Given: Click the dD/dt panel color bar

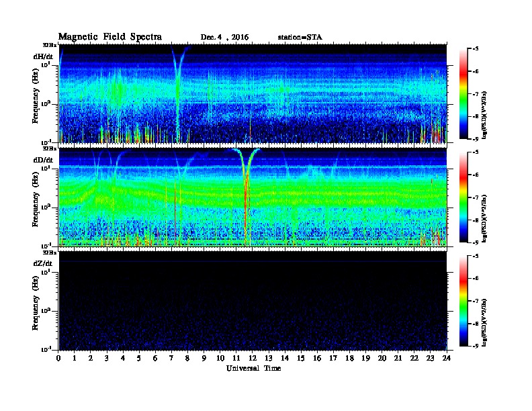Looking at the screenshot, I should point(463,197).
